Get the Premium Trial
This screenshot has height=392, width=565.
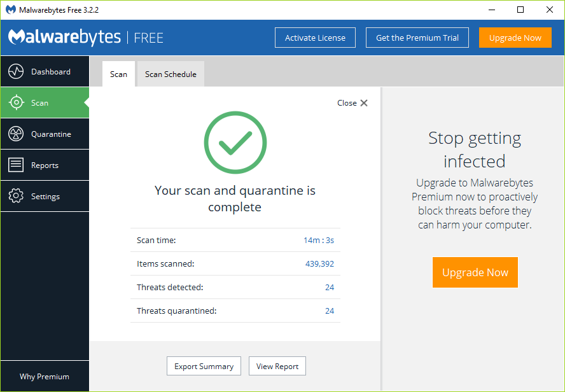(417, 38)
